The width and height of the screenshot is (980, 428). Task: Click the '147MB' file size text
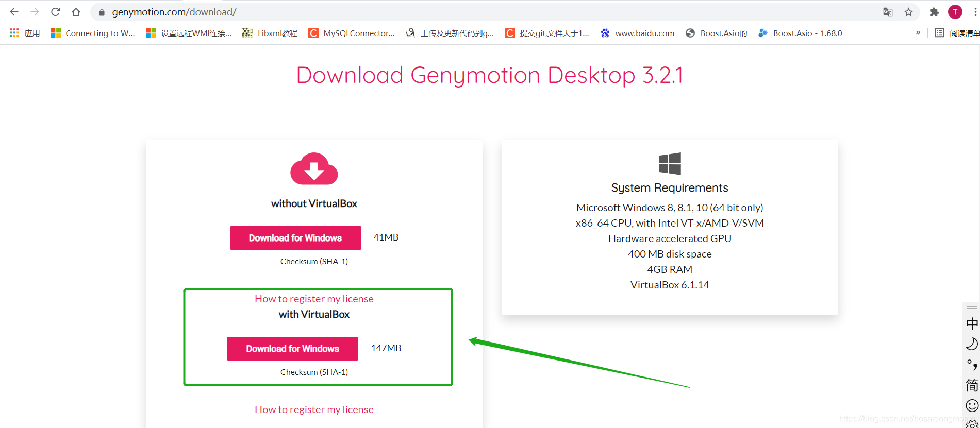tap(386, 348)
